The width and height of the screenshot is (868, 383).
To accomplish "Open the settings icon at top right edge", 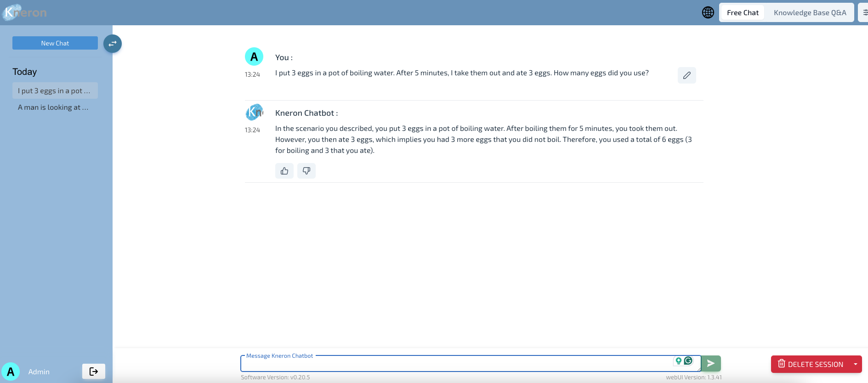I will pyautogui.click(x=864, y=12).
